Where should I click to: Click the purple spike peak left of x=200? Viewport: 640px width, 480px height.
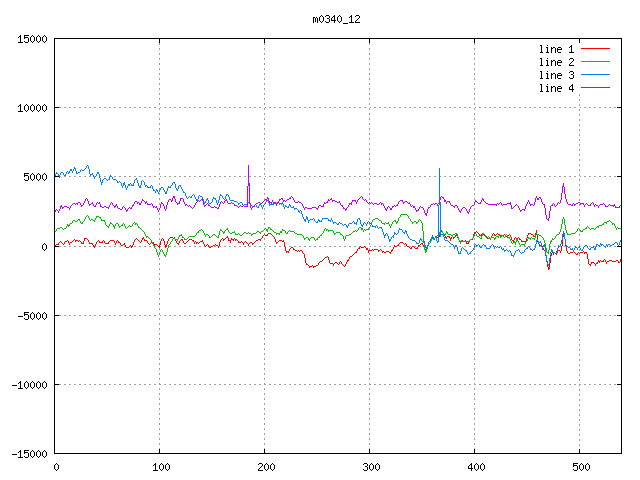point(248,167)
